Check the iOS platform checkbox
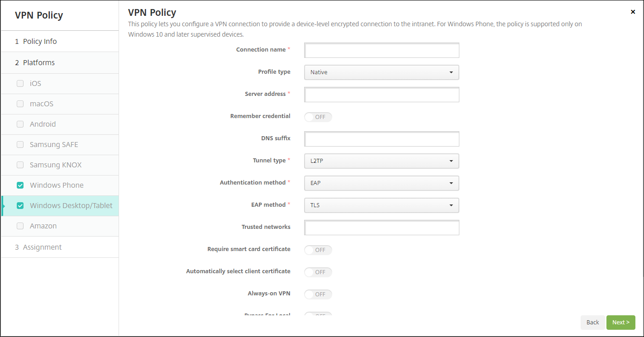 20,84
